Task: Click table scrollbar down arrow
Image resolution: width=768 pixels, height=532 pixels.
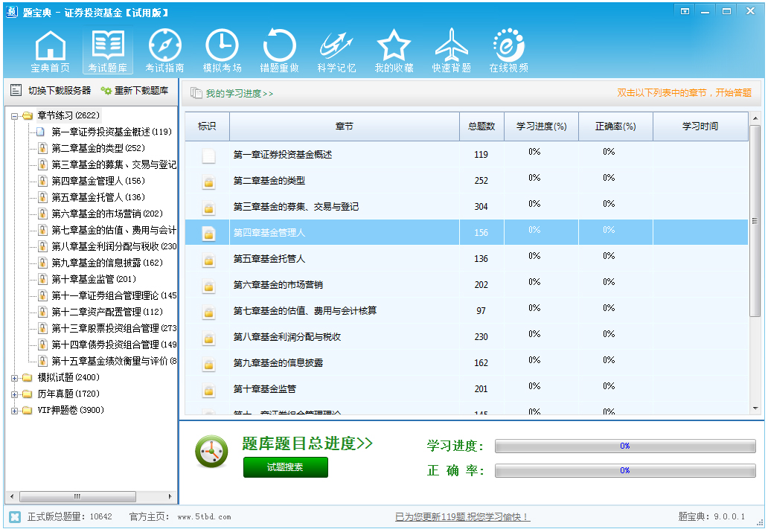Action: click(x=755, y=408)
